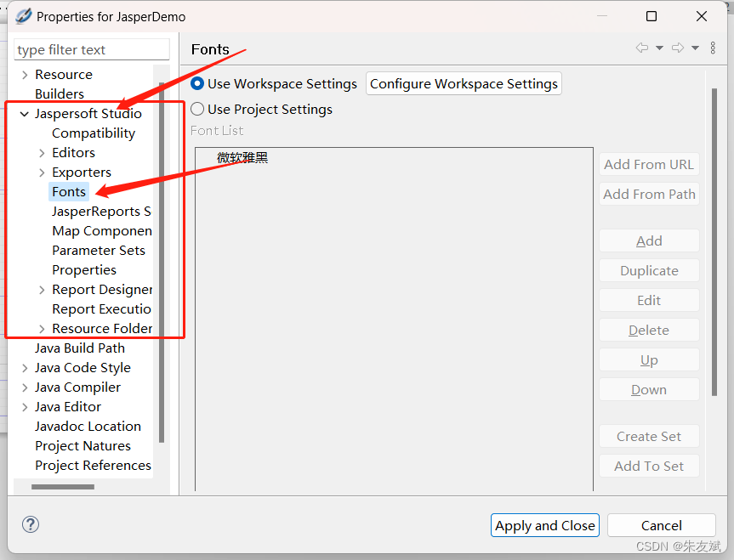The image size is (734, 560).
Task: Select Properties under Jaspersoft Studio
Action: (x=84, y=270)
